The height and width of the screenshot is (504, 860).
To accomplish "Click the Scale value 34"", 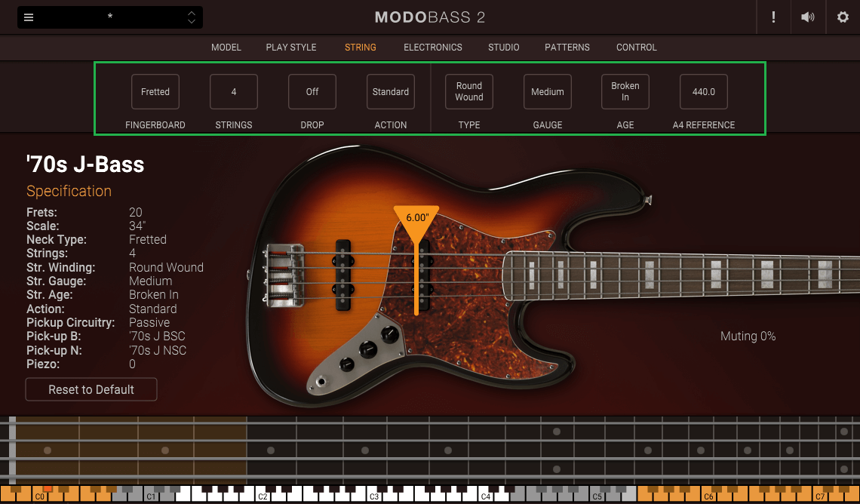I will pyautogui.click(x=137, y=226).
